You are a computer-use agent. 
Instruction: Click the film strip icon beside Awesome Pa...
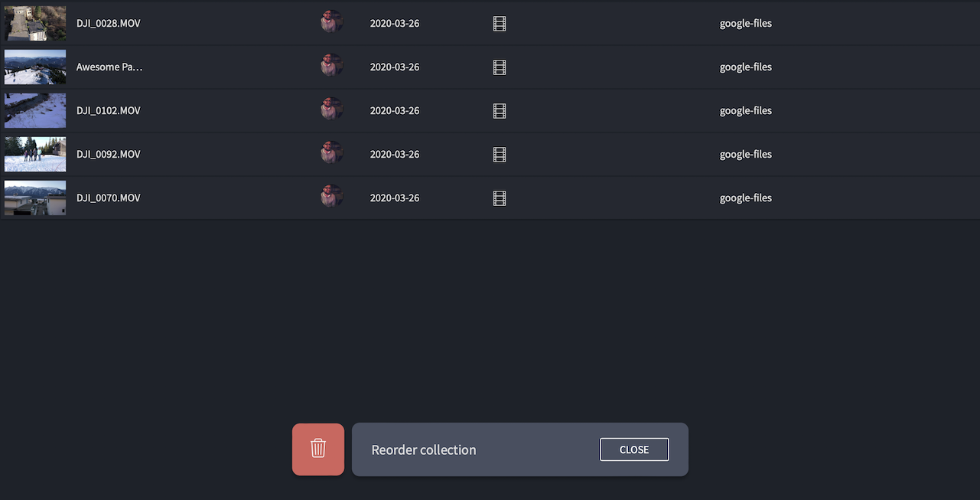coord(499,67)
